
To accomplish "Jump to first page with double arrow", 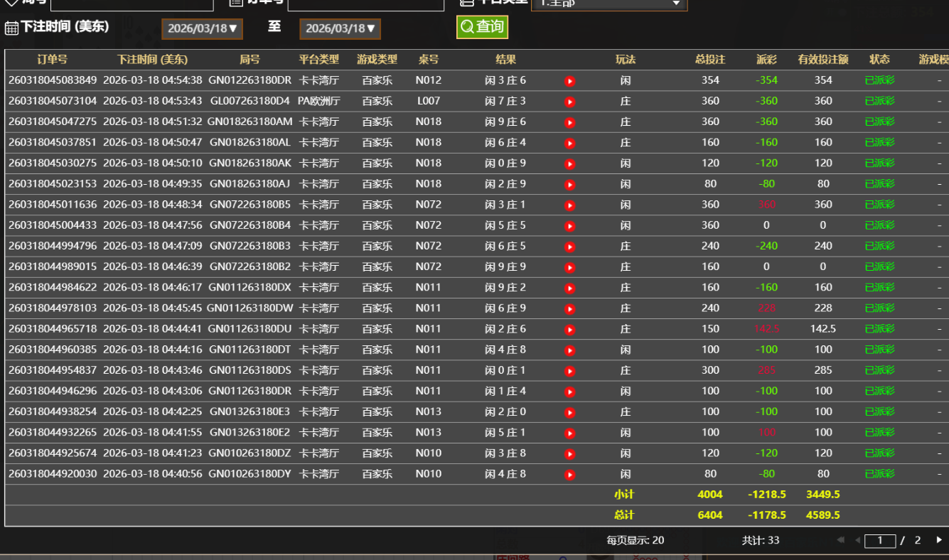I will pos(841,540).
